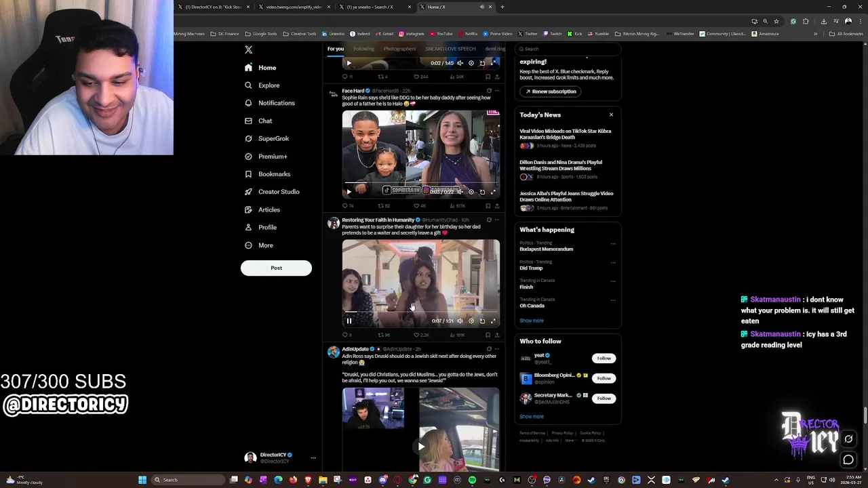Open more options on AdinUpdate post
868x488 pixels.
pyautogui.click(x=497, y=349)
